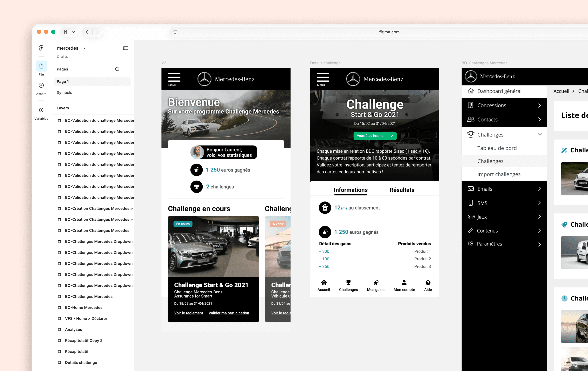Expand the Contenus menu chevron
588x371 pixels.
pos(540,231)
